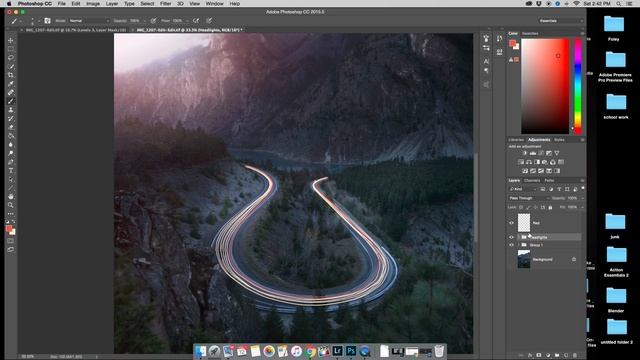The width and height of the screenshot is (640, 360).
Task: Click the canvas vertical scrollbar
Action: [x=476, y=197]
